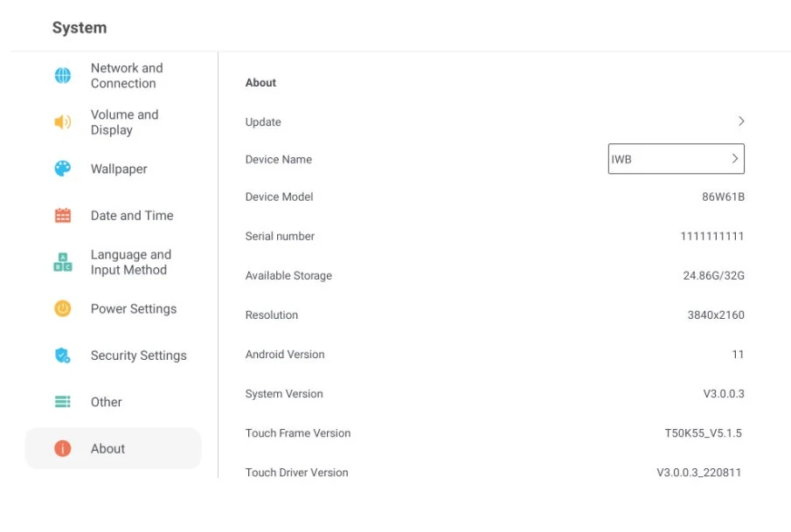Click the Available Storage label
Image resolution: width=791 pixels, height=532 pixels.
(288, 275)
